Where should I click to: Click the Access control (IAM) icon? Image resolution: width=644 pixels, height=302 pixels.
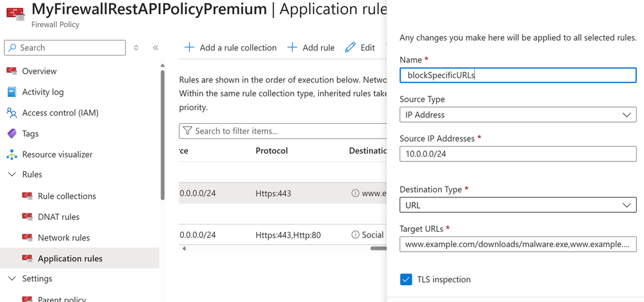click(12, 113)
